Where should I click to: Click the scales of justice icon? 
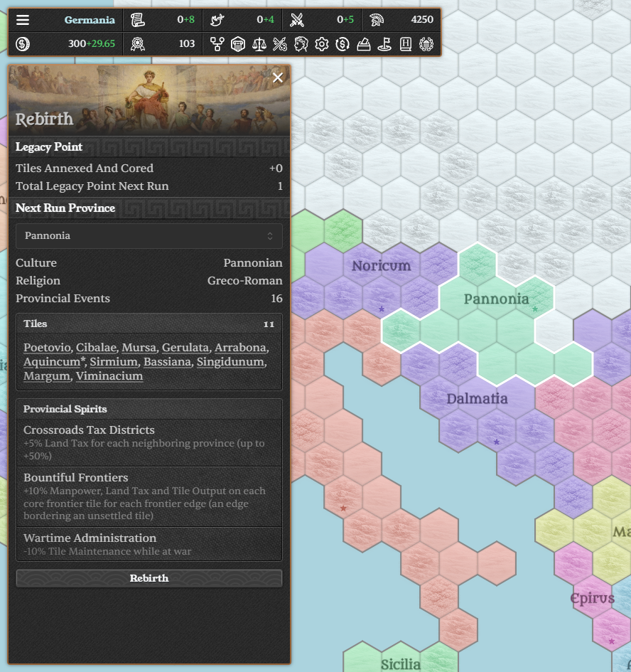click(x=259, y=44)
